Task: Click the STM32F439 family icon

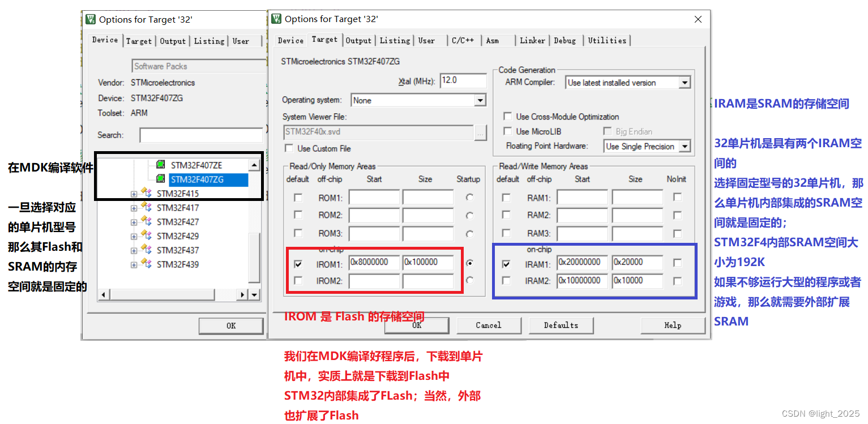Action: 146,264
